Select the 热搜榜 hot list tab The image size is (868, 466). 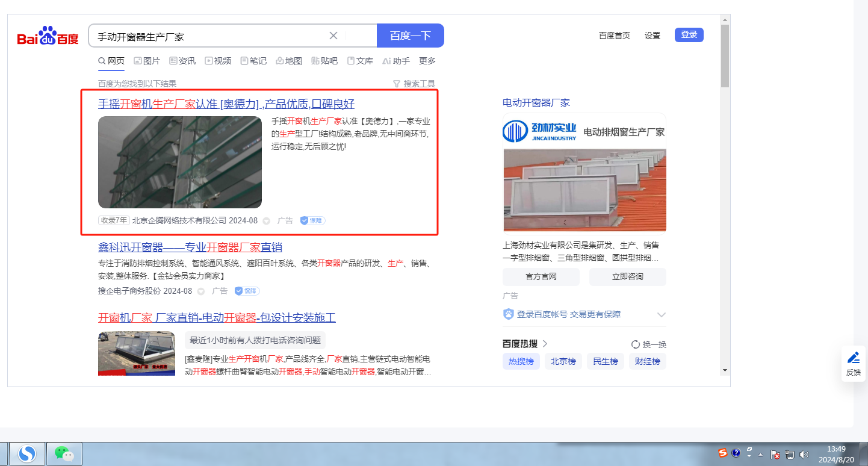tap(521, 361)
